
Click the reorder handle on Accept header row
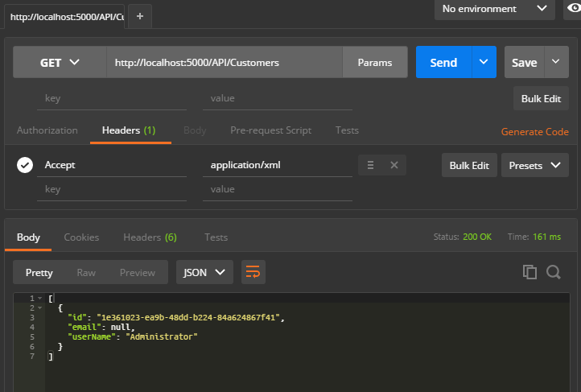[x=370, y=165]
